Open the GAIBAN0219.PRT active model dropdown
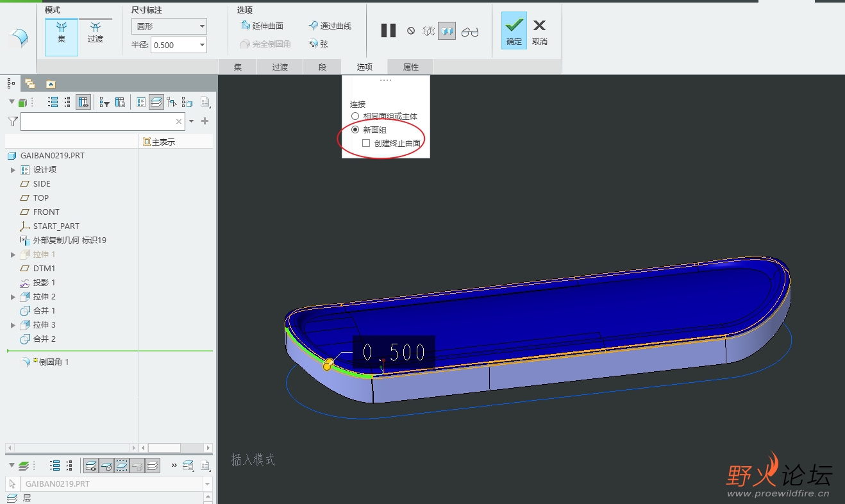845x504 pixels. tap(207, 484)
